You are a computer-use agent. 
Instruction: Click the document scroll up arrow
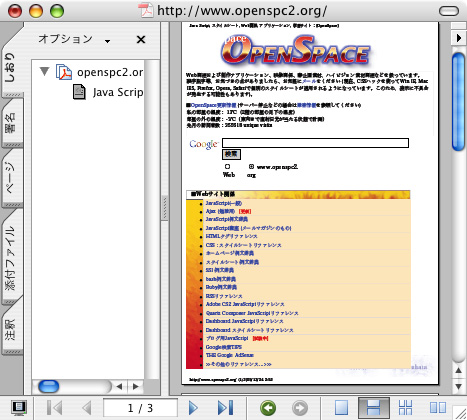pos(459,370)
